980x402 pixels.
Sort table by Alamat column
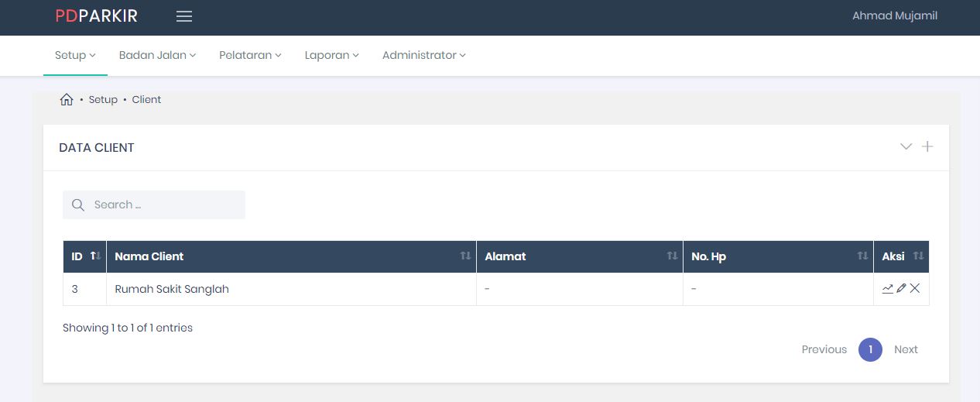(x=579, y=256)
